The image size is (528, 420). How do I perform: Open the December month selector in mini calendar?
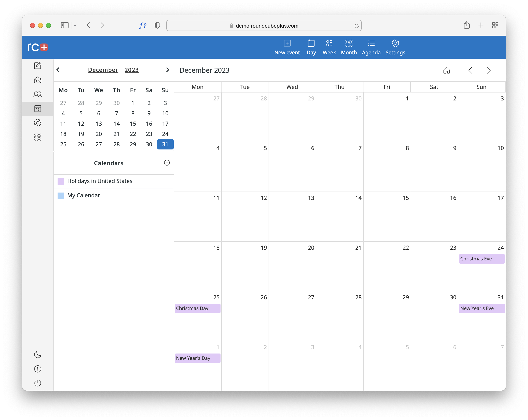click(x=103, y=70)
